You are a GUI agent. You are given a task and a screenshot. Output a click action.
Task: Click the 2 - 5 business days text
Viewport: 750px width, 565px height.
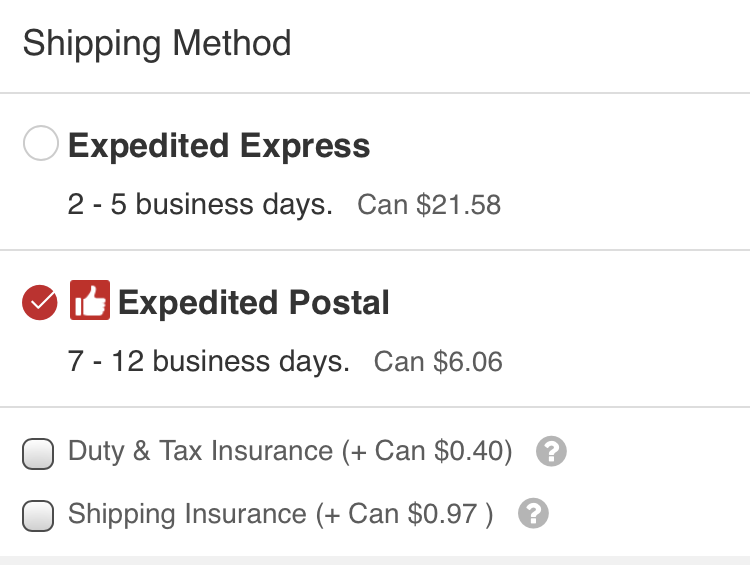tap(200, 205)
